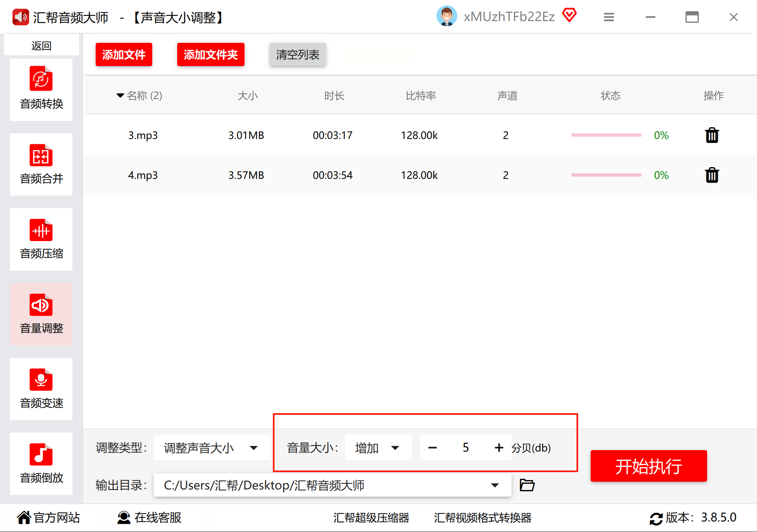Expand the 调整类型 dropdown
Screen dimensions: 757x532
pos(211,448)
